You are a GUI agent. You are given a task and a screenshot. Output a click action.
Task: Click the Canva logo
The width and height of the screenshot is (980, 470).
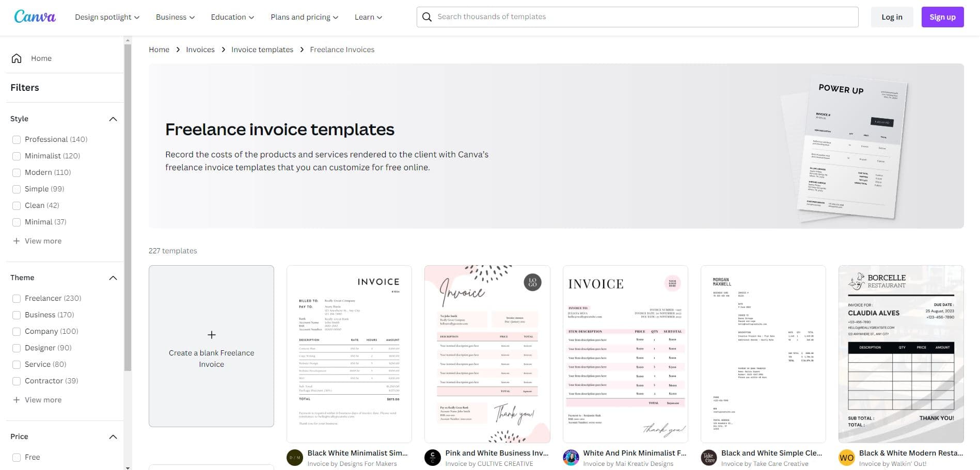(x=35, y=17)
